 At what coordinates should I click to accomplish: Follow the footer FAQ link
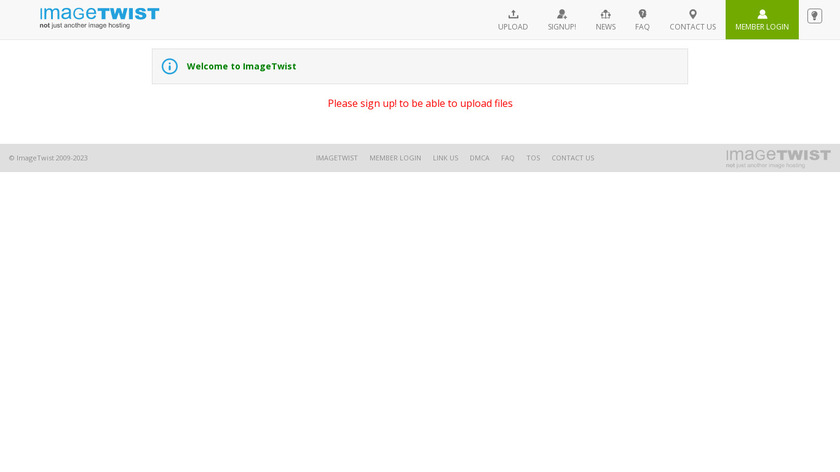click(507, 158)
